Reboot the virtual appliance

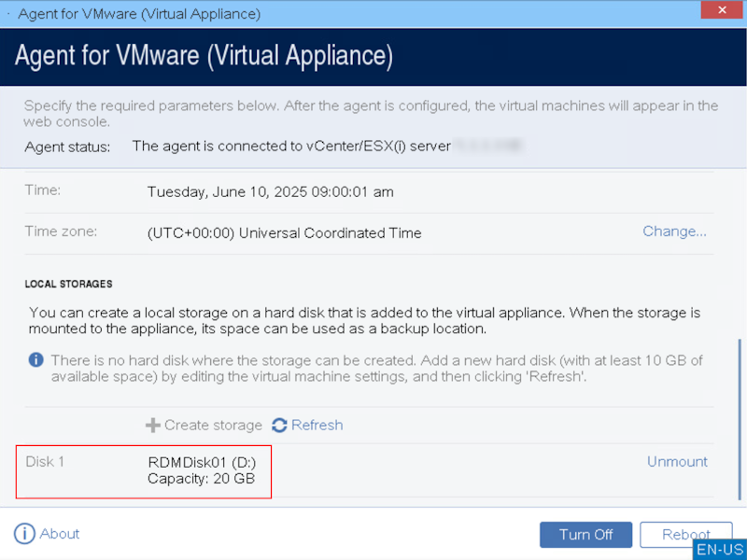pos(685,534)
